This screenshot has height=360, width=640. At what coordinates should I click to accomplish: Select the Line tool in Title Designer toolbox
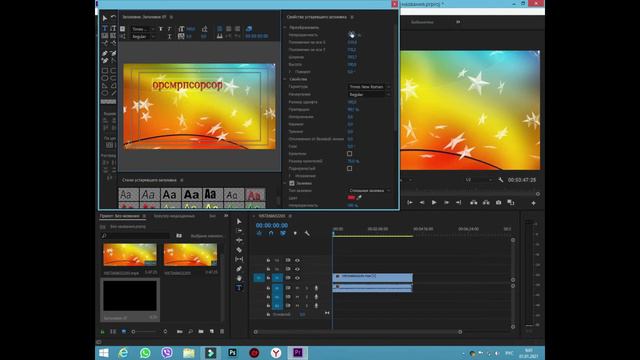click(113, 93)
